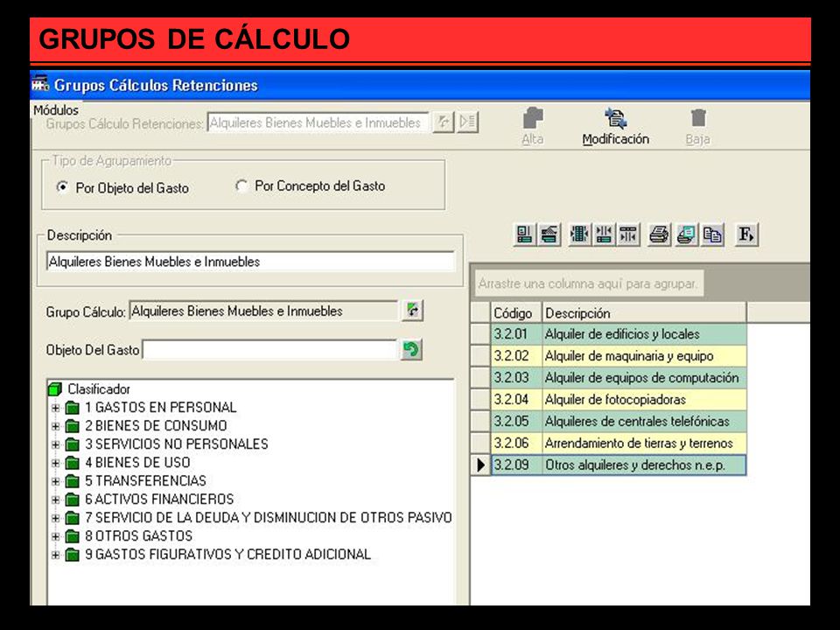
Task: Click the Código column header
Action: pyautogui.click(x=516, y=313)
